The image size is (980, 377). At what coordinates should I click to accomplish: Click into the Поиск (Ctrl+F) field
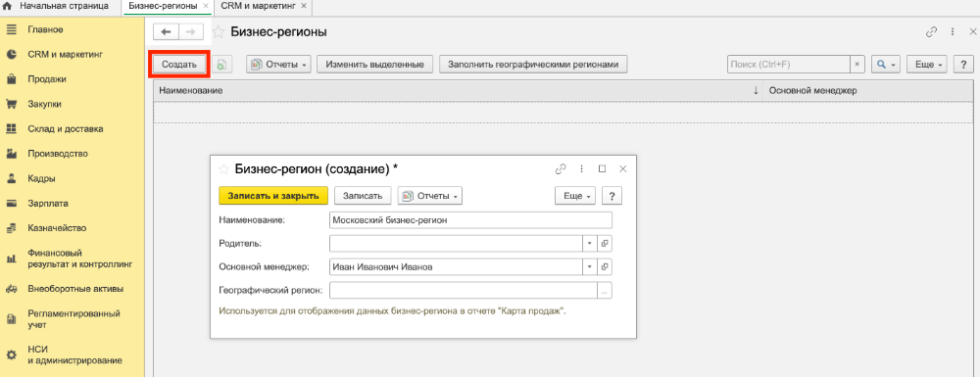pos(789,65)
